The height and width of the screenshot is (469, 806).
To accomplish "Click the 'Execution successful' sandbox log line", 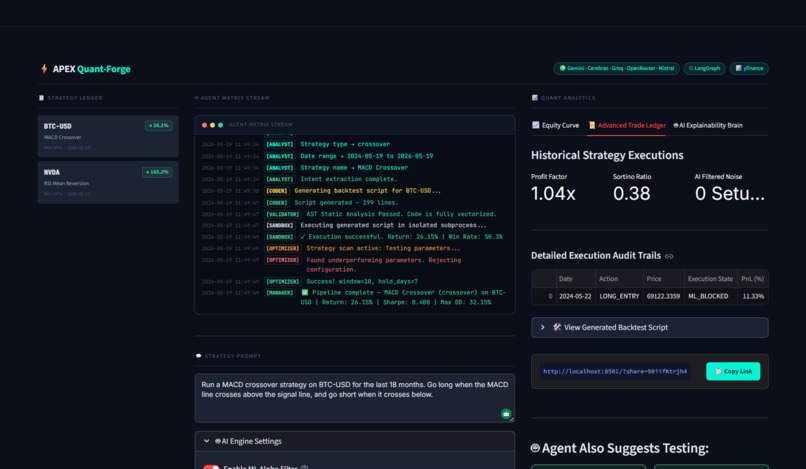I will (352, 237).
